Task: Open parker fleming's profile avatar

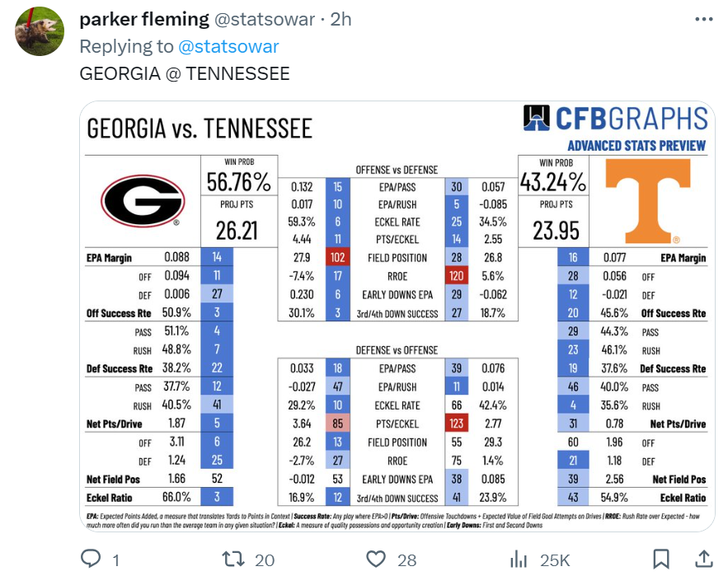Action: coord(40,31)
